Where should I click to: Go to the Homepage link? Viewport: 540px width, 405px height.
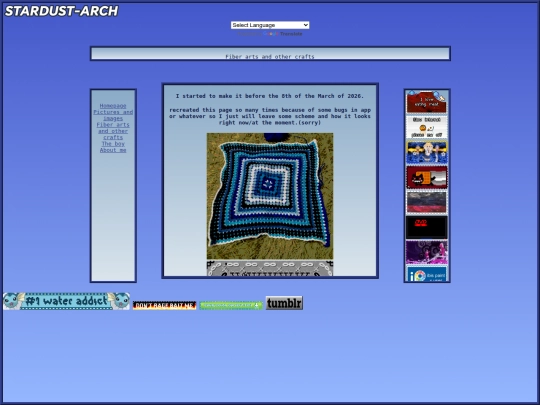(x=113, y=106)
